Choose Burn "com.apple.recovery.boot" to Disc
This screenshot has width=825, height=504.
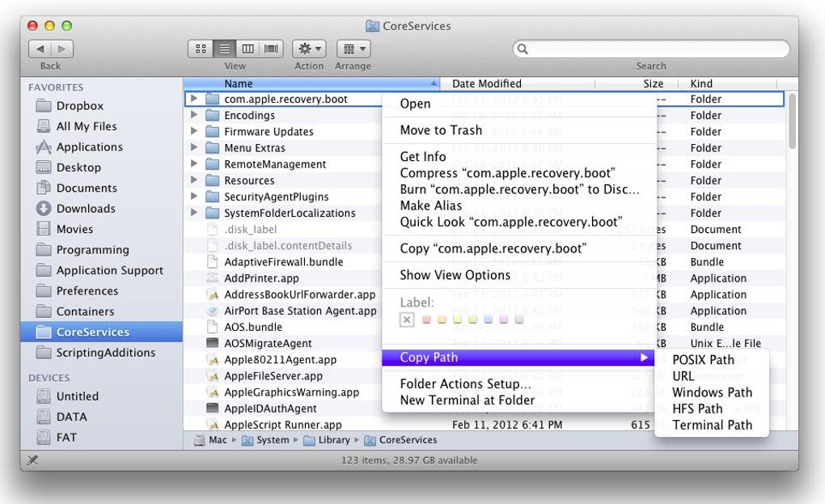(518, 188)
